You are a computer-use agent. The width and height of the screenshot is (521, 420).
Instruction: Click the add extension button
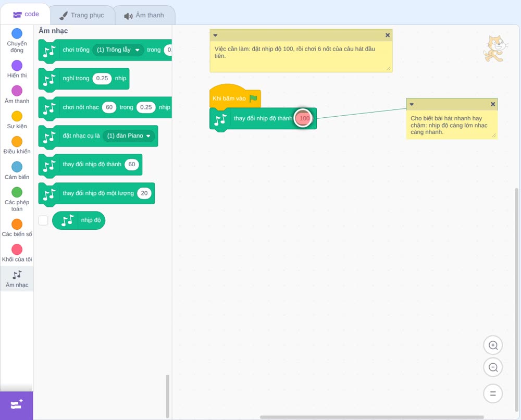(17, 405)
